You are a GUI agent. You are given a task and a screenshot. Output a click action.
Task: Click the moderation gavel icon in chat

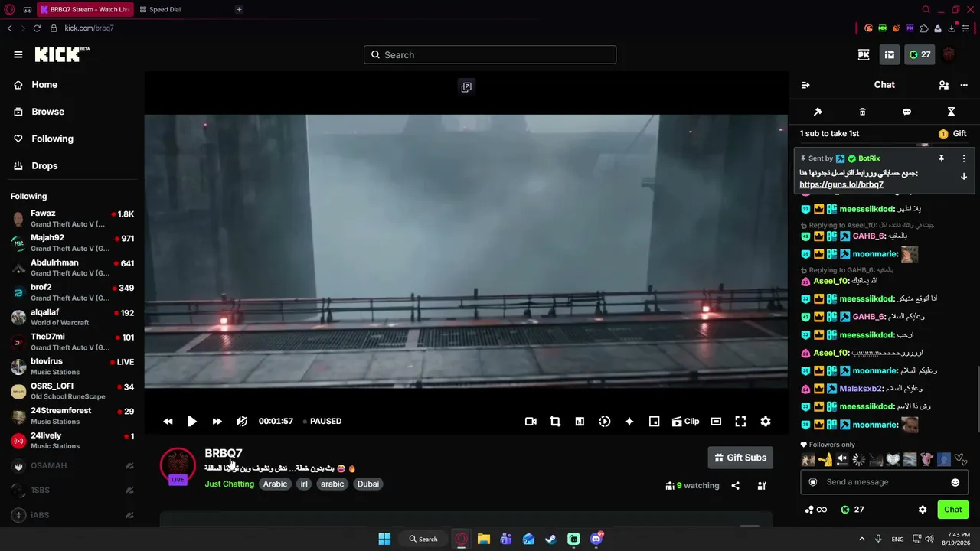818,112
